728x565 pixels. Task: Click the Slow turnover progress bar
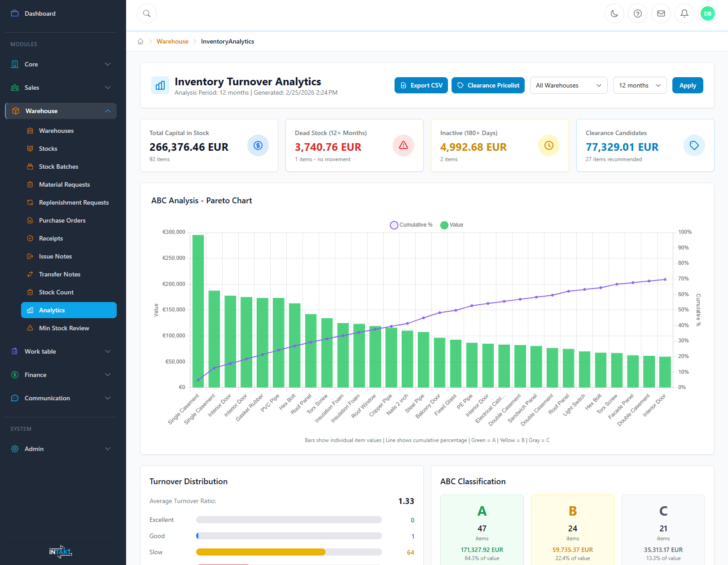tap(289, 552)
